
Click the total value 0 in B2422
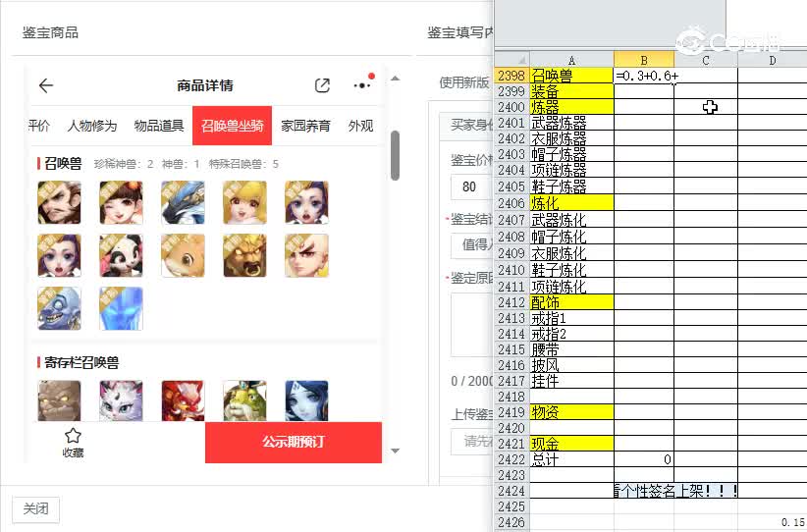click(x=644, y=459)
